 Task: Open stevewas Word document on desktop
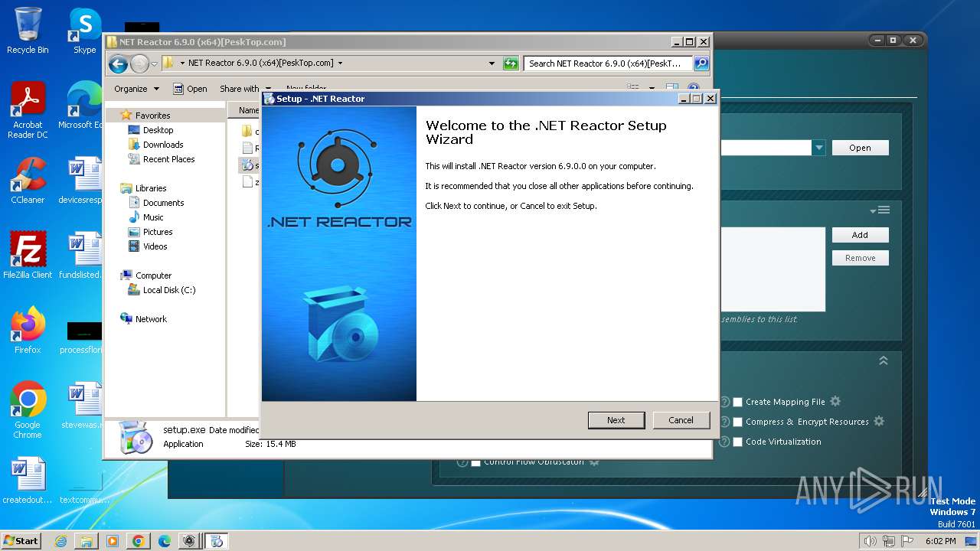[x=83, y=406]
